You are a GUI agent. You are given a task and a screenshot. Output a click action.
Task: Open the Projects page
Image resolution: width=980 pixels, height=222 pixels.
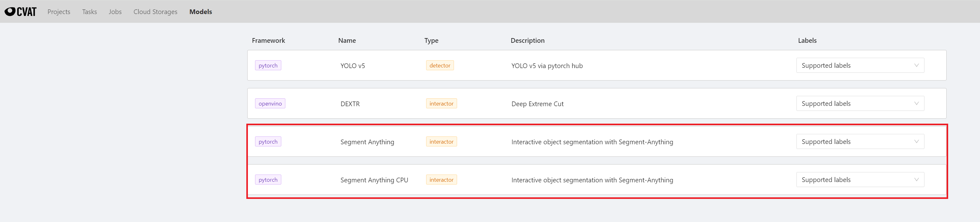click(59, 12)
